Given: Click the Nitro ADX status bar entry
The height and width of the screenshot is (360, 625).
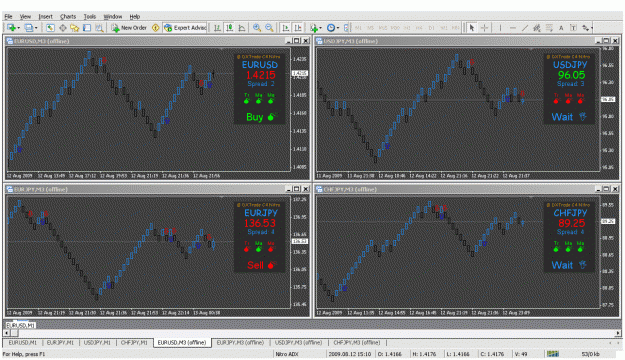Looking at the screenshot, I should 287,354.
